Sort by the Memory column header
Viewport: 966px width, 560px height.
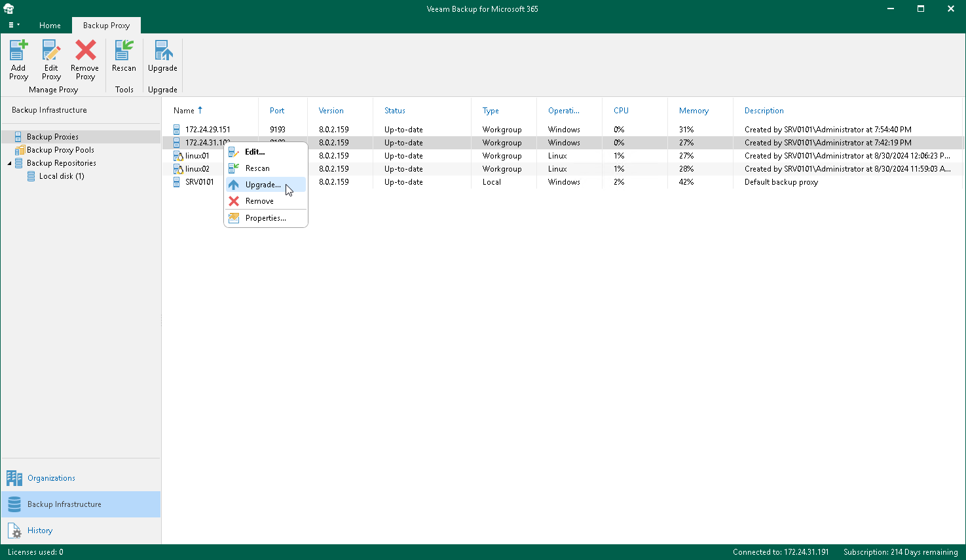tap(694, 111)
